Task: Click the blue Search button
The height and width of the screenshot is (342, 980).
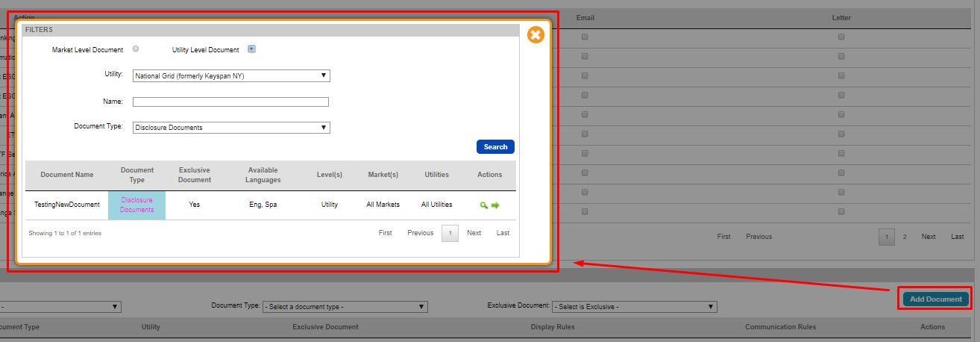Action: pyautogui.click(x=495, y=147)
